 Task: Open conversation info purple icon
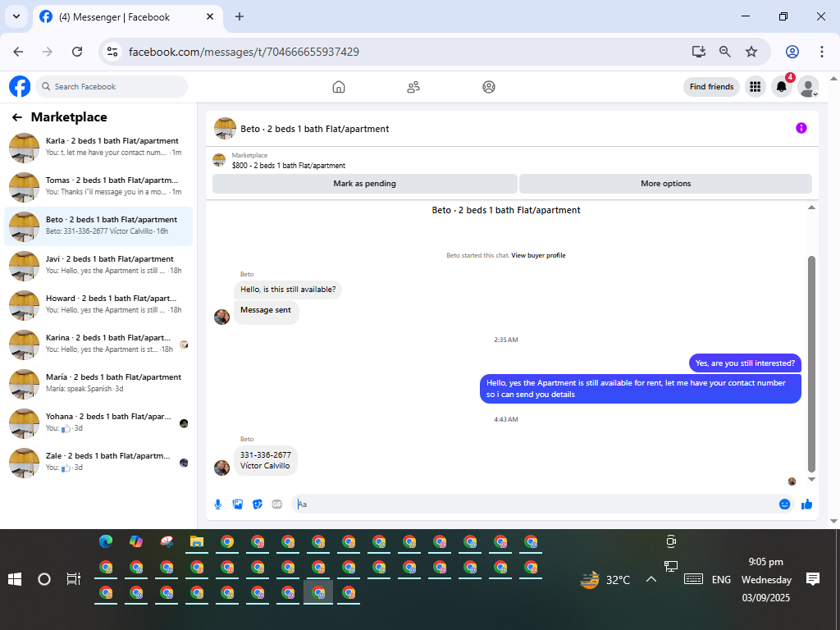pos(801,128)
